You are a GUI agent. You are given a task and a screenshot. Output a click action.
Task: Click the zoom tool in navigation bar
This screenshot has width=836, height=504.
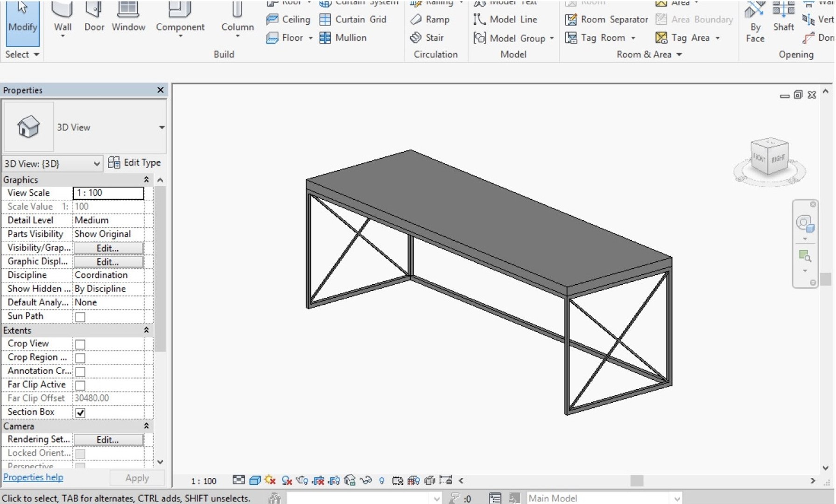coord(805,256)
